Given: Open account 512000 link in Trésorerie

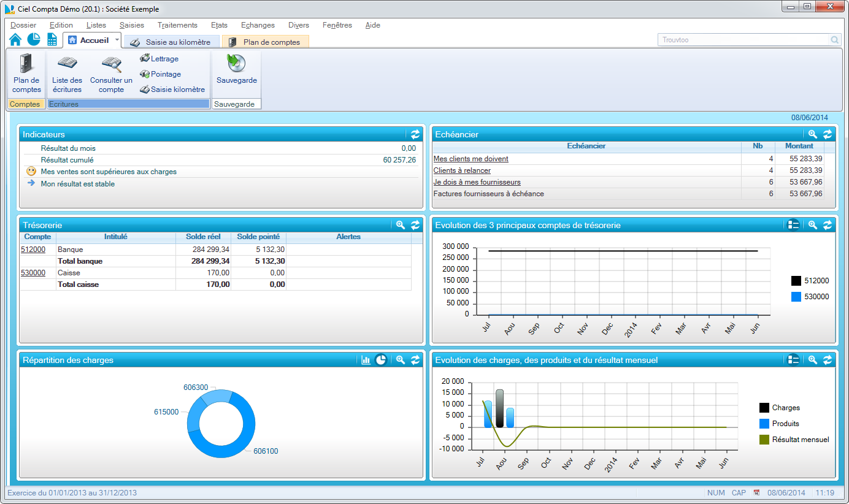Looking at the screenshot, I should pyautogui.click(x=33, y=250).
